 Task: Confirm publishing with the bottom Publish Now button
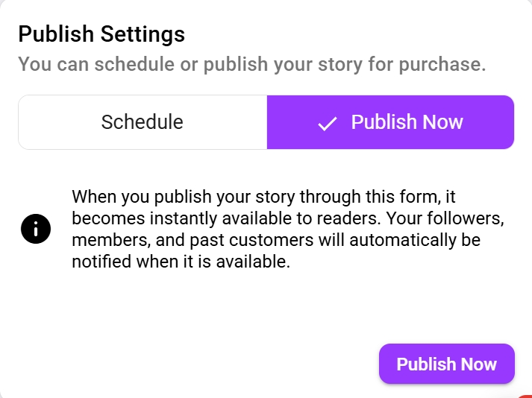(x=446, y=364)
